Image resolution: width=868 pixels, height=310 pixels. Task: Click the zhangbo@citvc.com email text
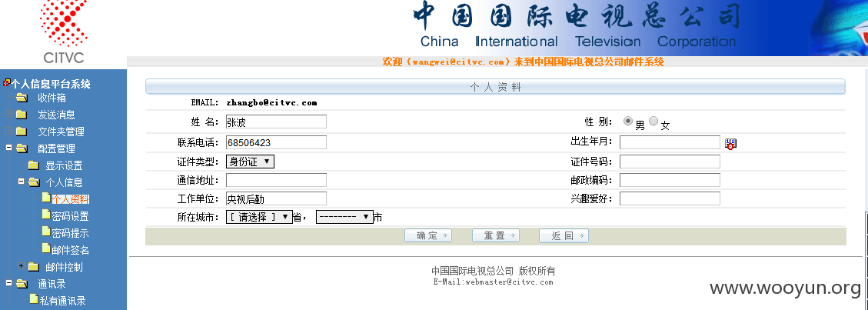[x=271, y=102]
